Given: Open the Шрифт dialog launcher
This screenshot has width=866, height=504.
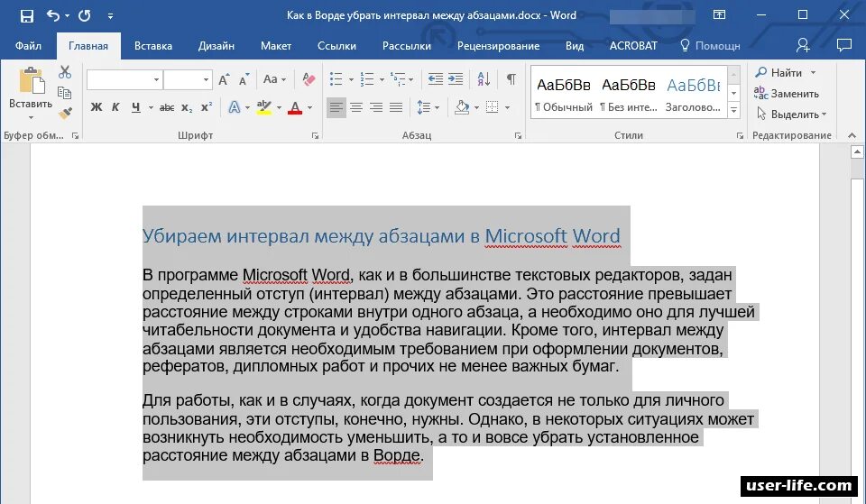Looking at the screenshot, I should click(316, 136).
